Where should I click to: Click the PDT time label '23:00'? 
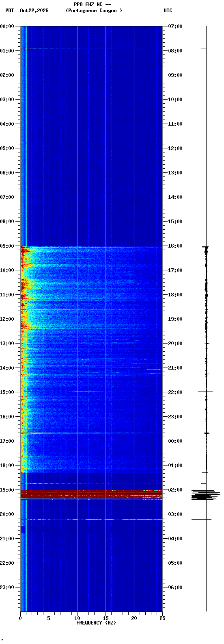7,587
